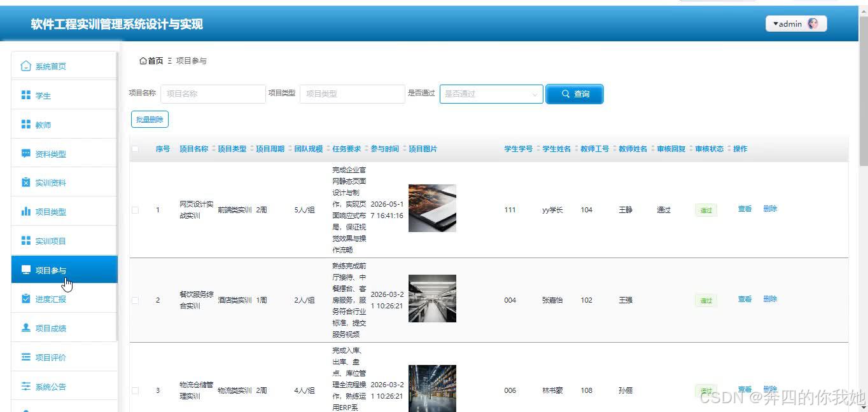
Task: Click the 批量删除 button
Action: click(x=150, y=119)
